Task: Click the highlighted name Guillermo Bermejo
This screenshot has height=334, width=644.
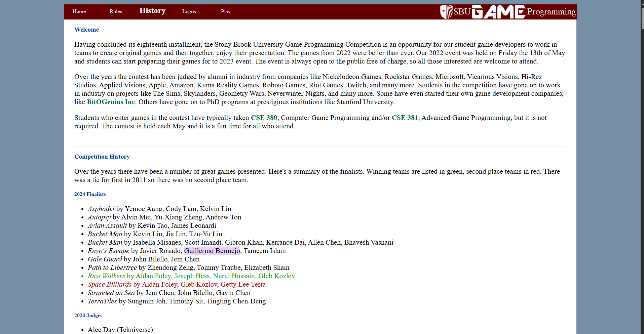Action: (212, 251)
